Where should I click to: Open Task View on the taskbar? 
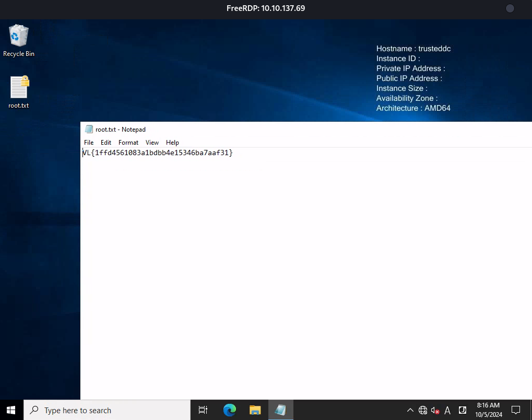tap(203, 410)
